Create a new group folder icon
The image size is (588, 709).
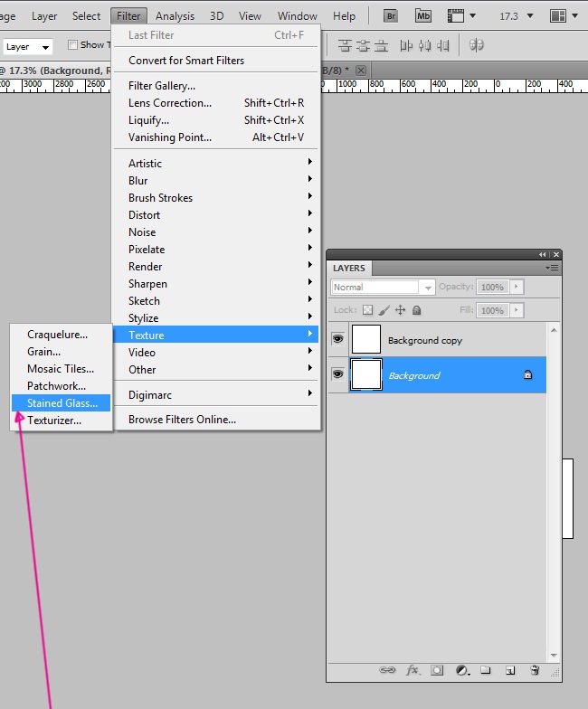(486, 670)
